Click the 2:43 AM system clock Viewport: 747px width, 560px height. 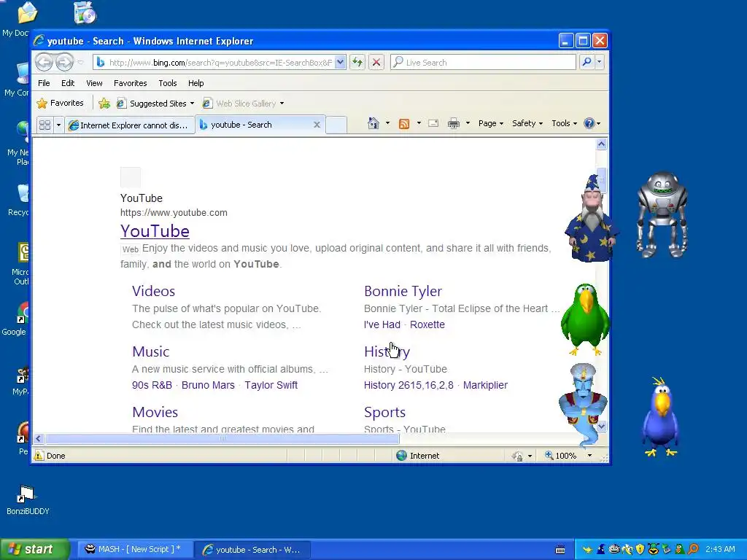[x=720, y=549]
